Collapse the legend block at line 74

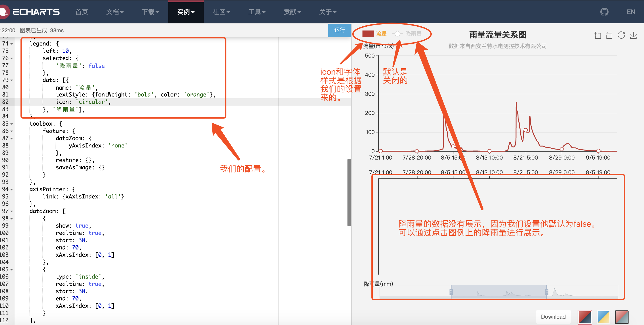tap(12, 44)
